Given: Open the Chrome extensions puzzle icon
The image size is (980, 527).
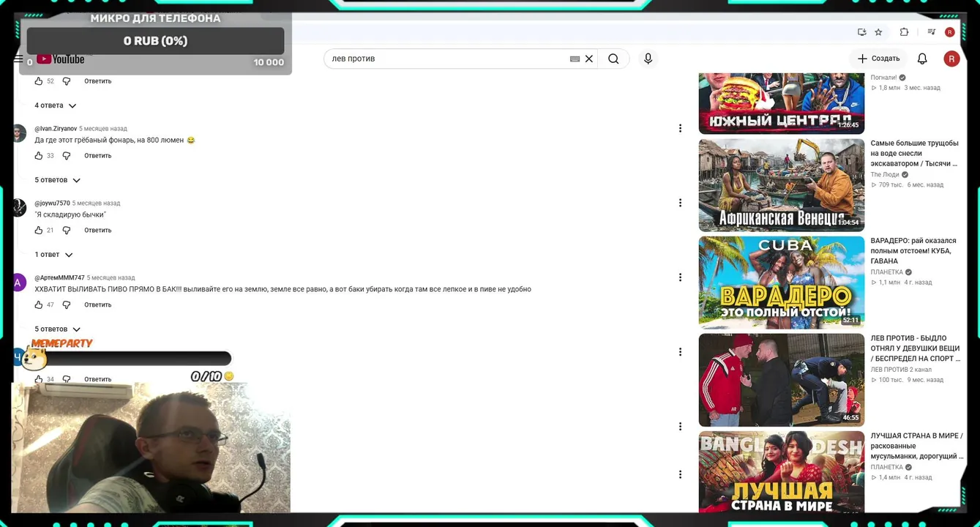Looking at the screenshot, I should 904,32.
